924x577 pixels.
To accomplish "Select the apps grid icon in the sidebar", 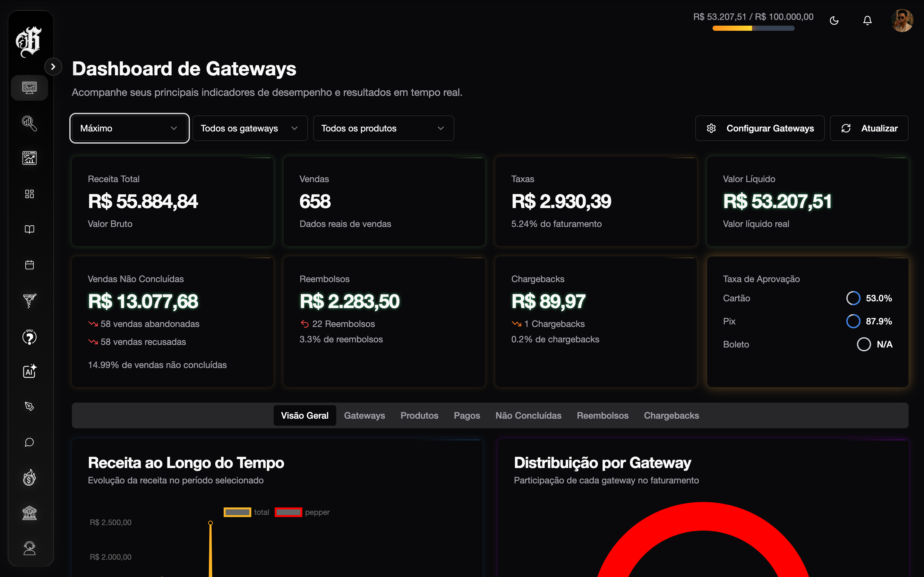I will coord(30,194).
